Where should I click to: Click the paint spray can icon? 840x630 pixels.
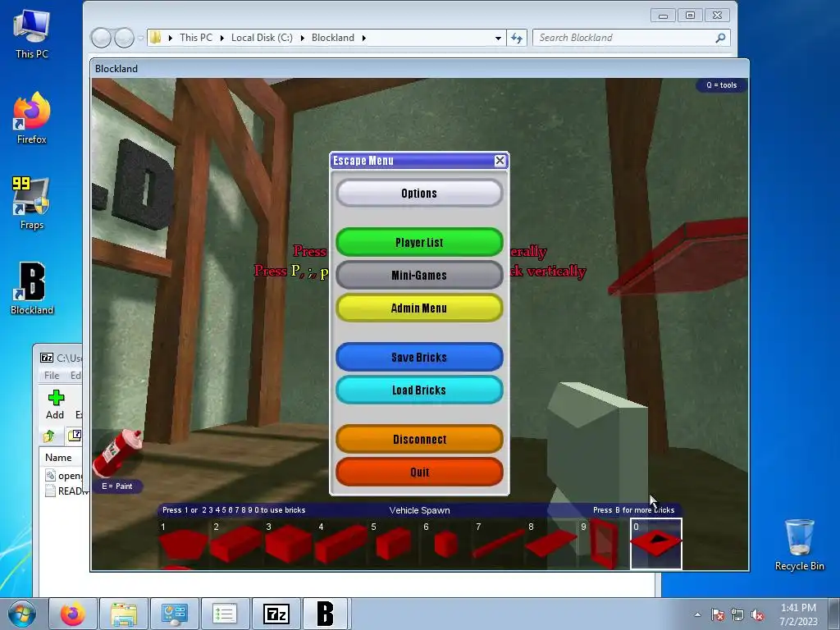pyautogui.click(x=116, y=453)
